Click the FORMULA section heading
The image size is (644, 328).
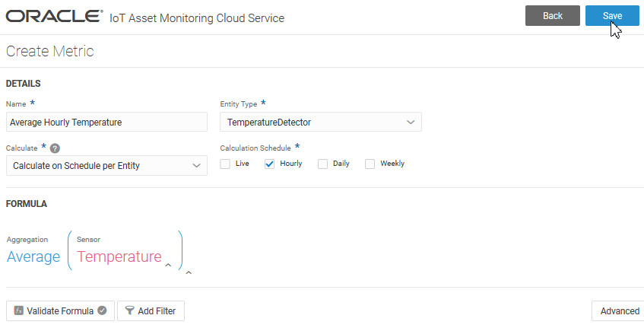coord(27,204)
